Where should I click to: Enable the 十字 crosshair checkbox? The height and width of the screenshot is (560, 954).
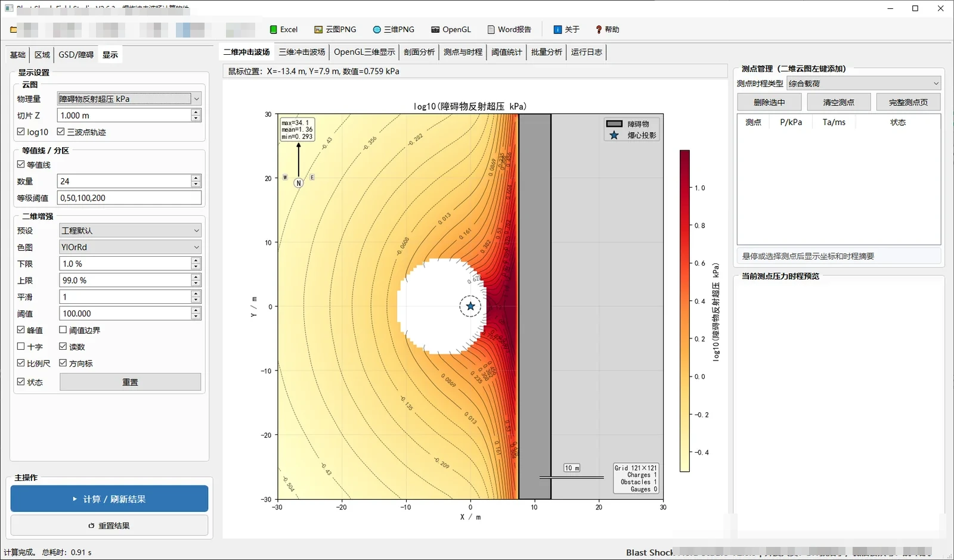21,346
